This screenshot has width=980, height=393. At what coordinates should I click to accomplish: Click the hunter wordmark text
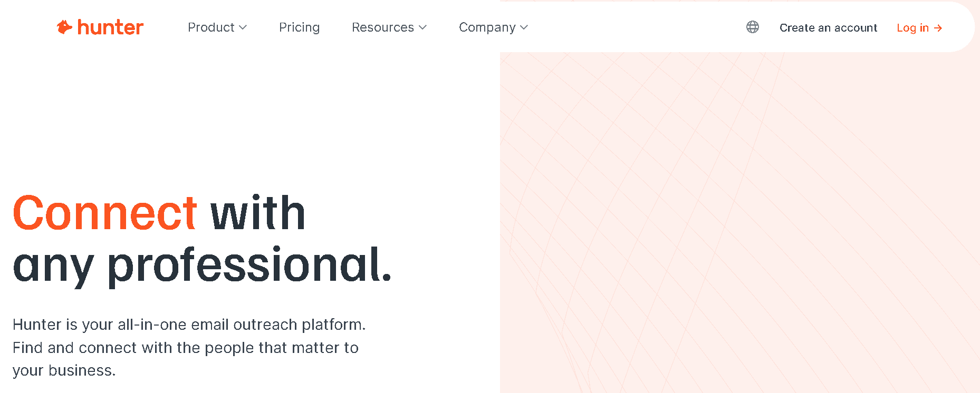tap(110, 27)
